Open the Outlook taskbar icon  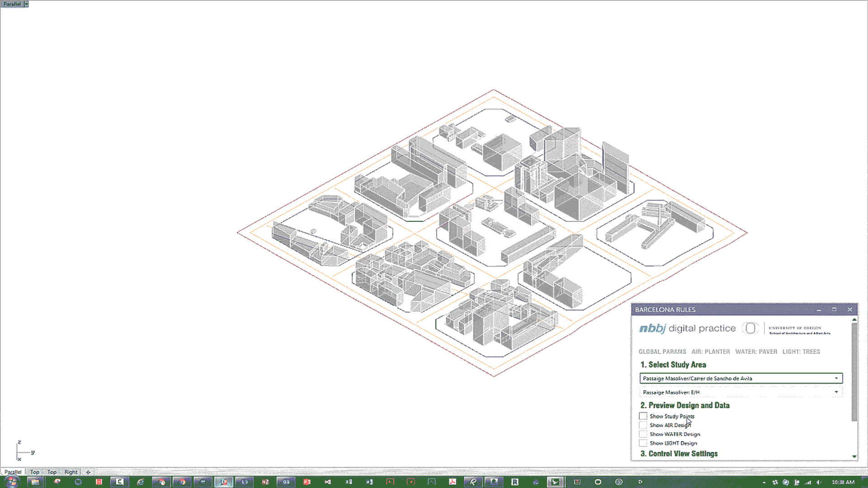[x=286, y=482]
